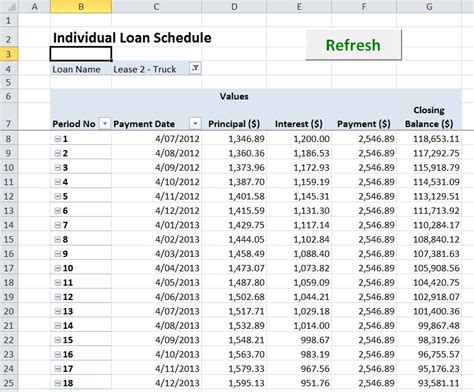
Task: Collapse period 5 row group
Action: click(58, 196)
